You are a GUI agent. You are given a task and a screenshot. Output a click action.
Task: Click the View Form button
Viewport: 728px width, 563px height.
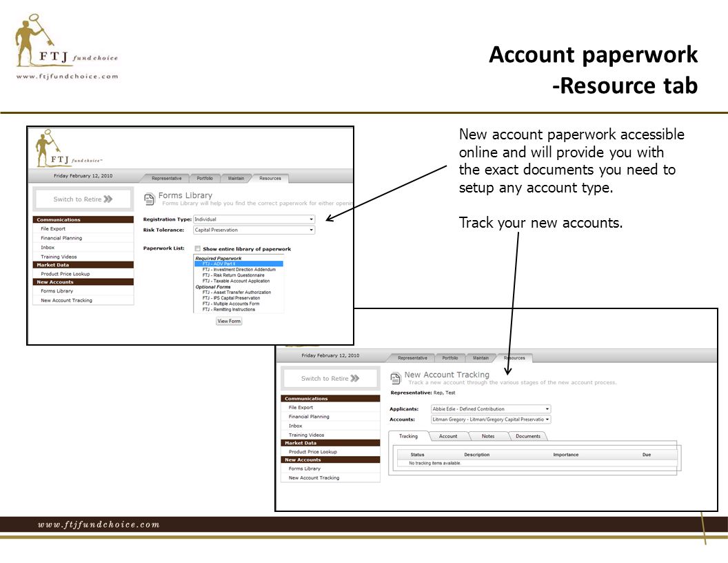coord(229,321)
